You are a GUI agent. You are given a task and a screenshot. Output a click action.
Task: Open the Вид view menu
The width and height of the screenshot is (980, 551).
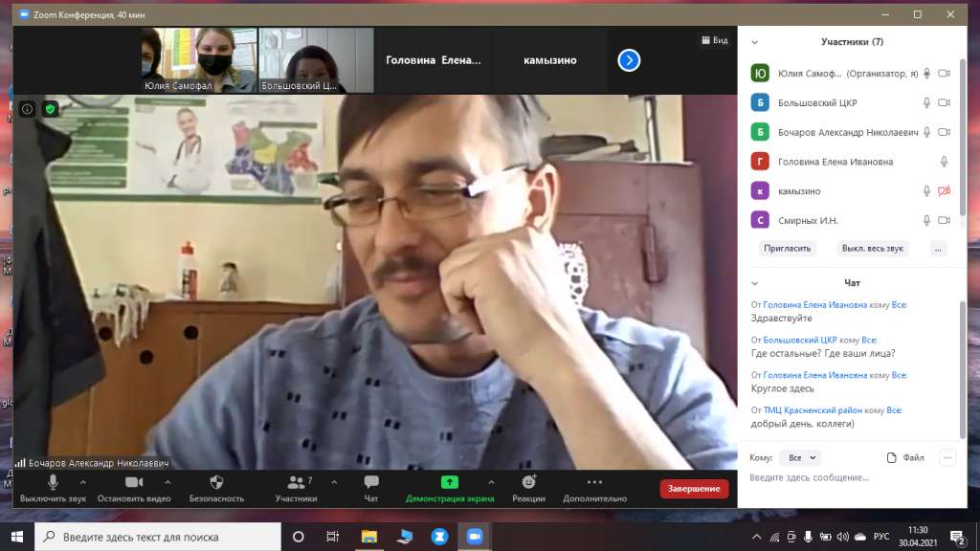[714, 40]
